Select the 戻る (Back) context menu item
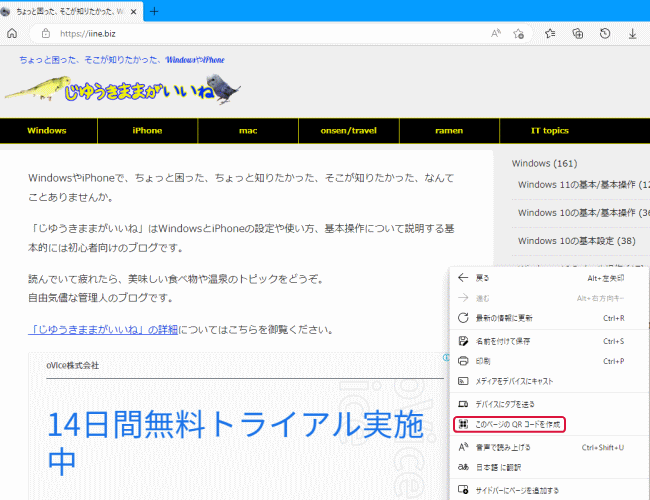 coord(549,278)
